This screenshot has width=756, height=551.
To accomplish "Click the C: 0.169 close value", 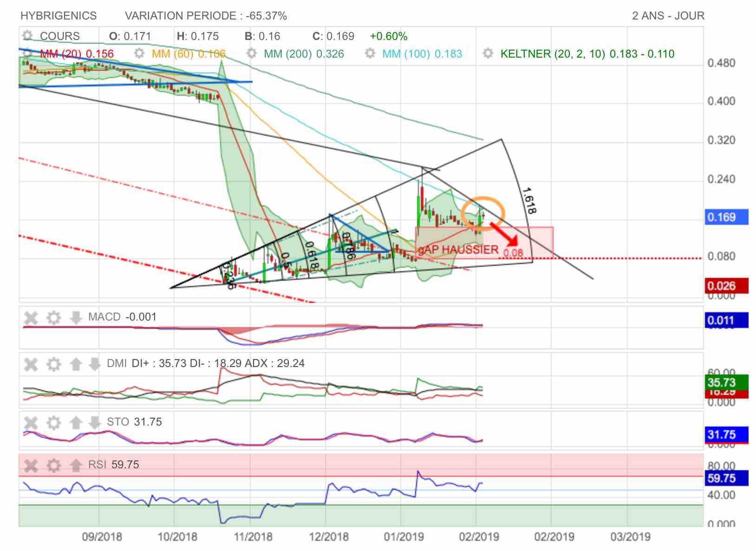I will (333, 36).
